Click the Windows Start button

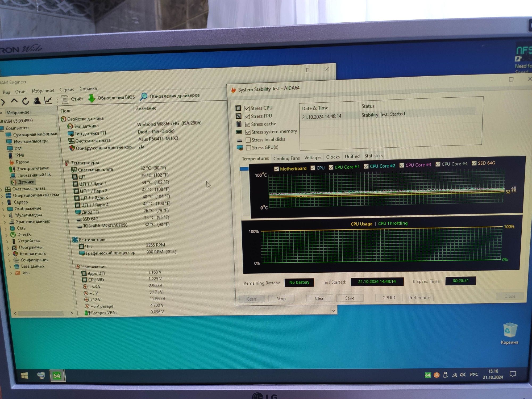point(24,376)
